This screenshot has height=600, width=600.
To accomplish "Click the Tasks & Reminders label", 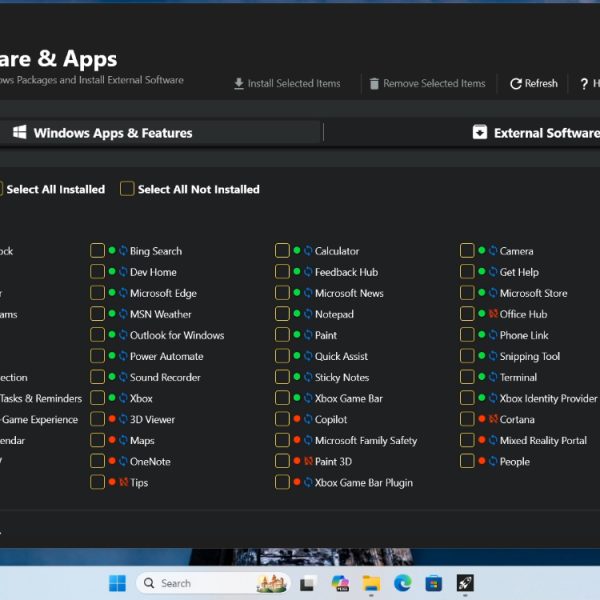I will 41,398.
